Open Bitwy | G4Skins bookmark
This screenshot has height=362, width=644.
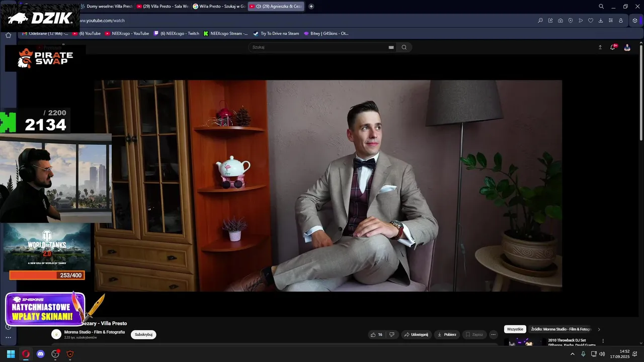point(326,34)
